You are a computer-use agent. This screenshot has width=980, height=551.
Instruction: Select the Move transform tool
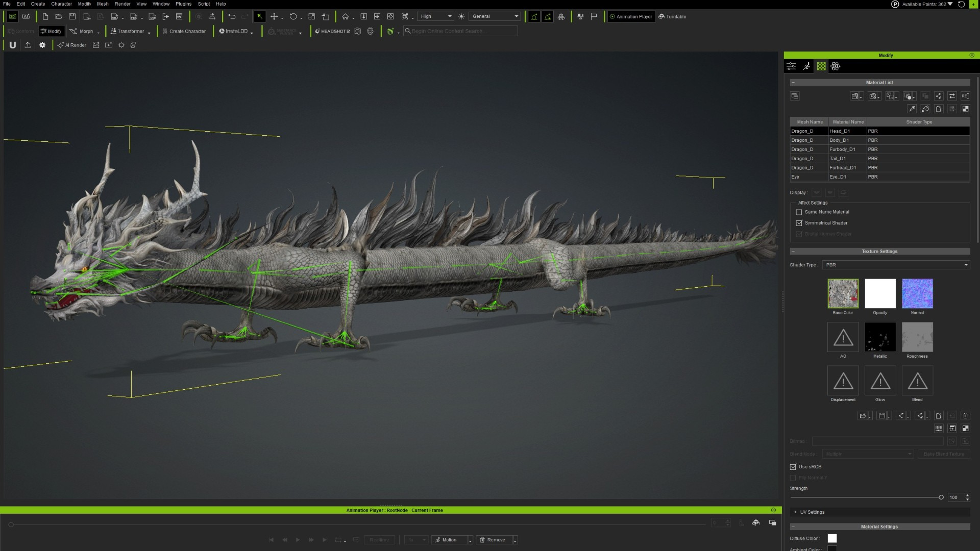tap(274, 16)
